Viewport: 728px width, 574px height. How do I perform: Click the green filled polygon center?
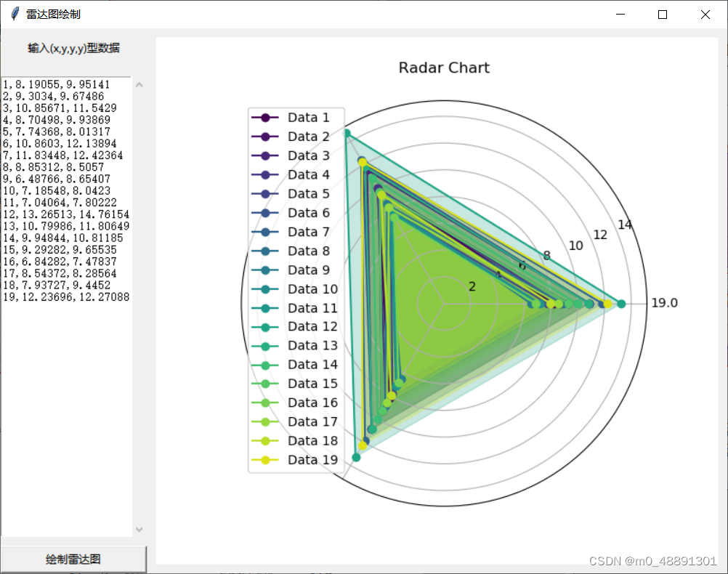coord(443,305)
